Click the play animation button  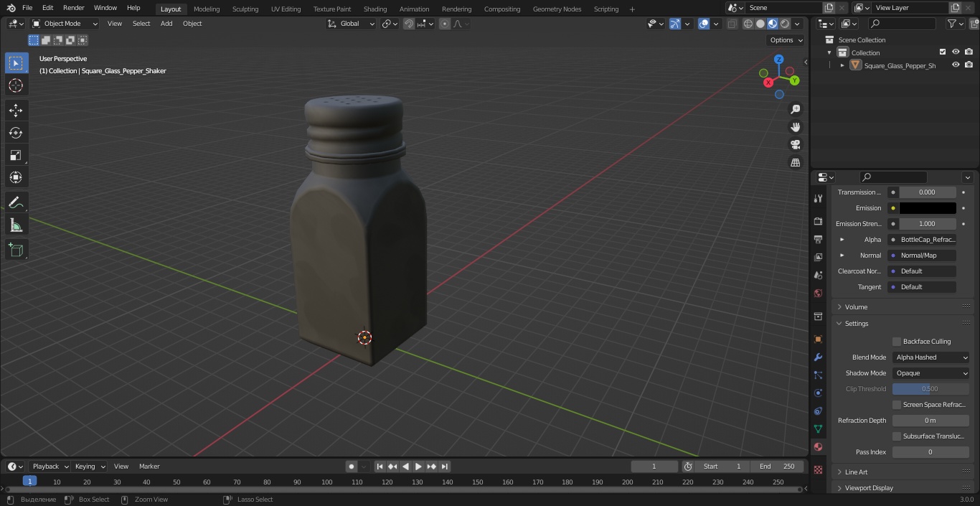[419, 467]
